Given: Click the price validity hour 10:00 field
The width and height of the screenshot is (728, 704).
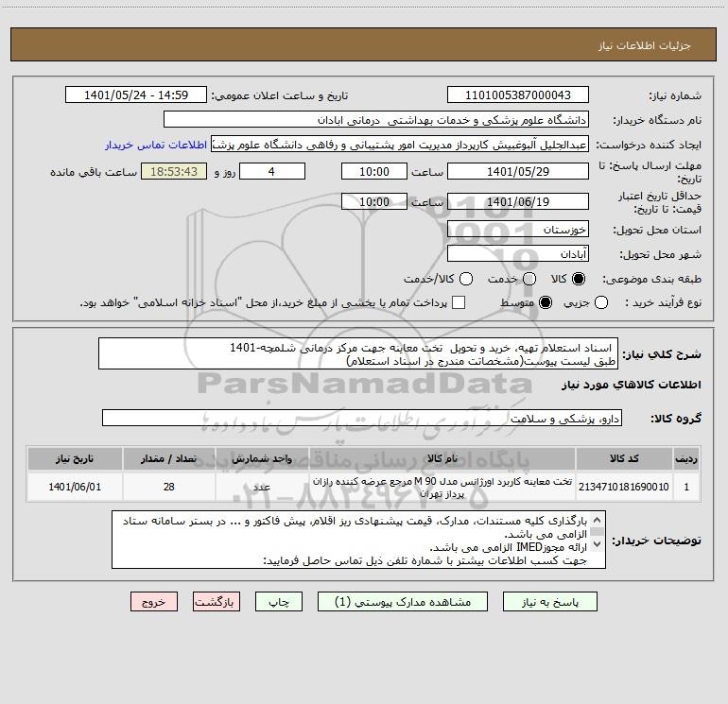Looking at the screenshot, I should (x=374, y=201).
